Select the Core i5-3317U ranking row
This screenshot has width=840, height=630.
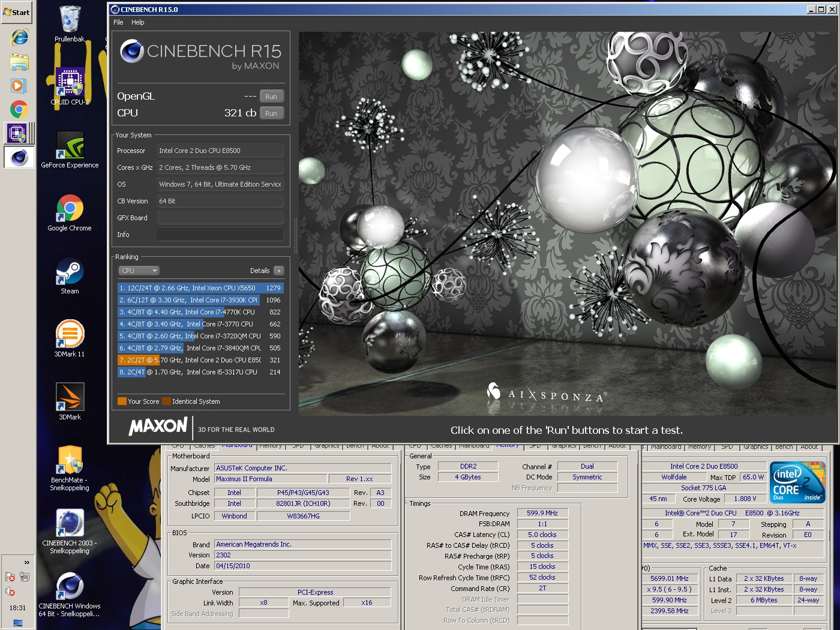coord(200,372)
